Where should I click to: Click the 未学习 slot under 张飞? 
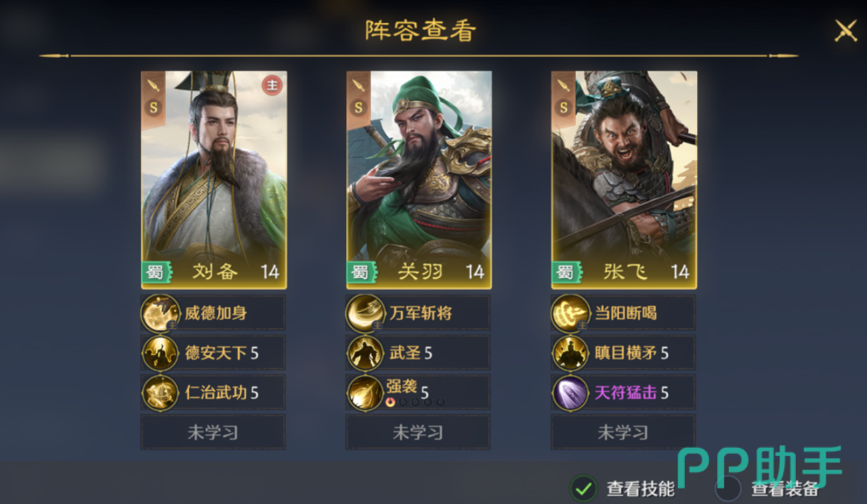coord(623,432)
